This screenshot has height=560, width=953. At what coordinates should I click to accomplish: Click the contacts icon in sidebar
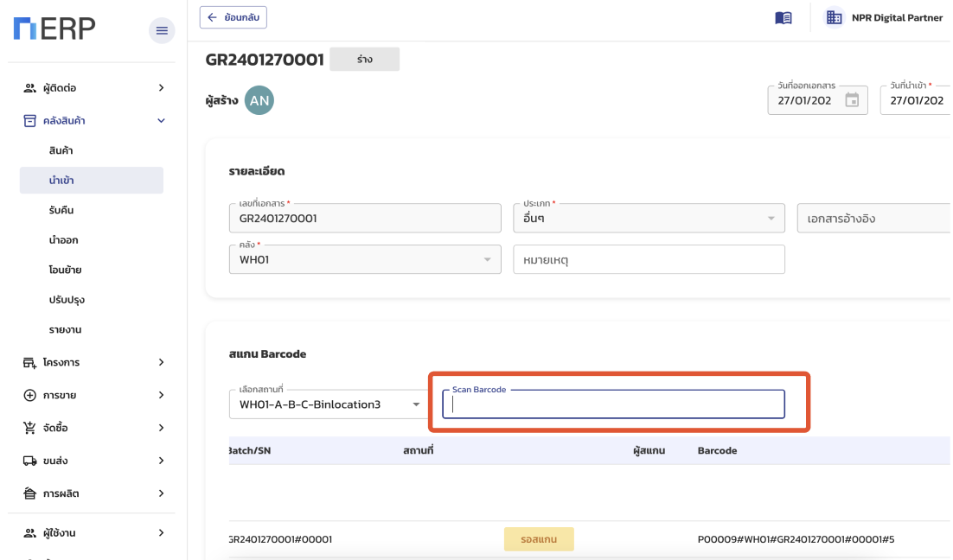(x=30, y=88)
